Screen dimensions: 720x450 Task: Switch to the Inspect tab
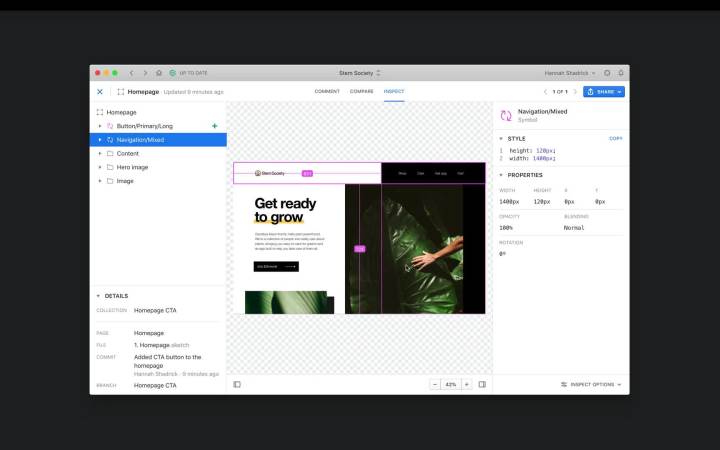point(394,91)
